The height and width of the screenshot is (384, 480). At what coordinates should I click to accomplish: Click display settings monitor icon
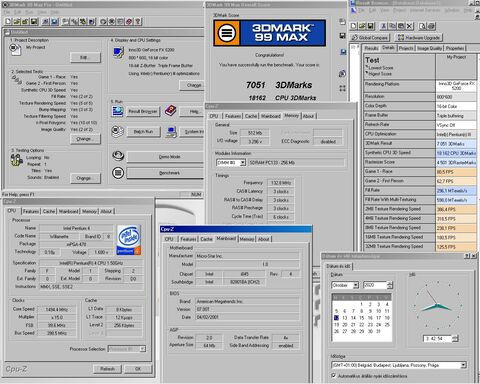pos(118,53)
